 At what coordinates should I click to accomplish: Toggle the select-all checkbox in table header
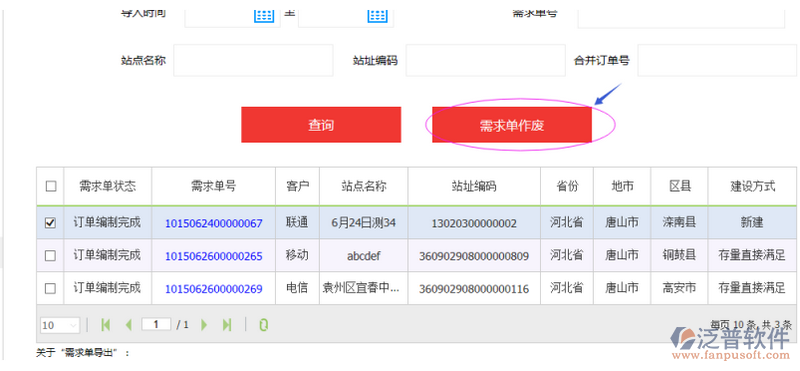tap(51, 186)
